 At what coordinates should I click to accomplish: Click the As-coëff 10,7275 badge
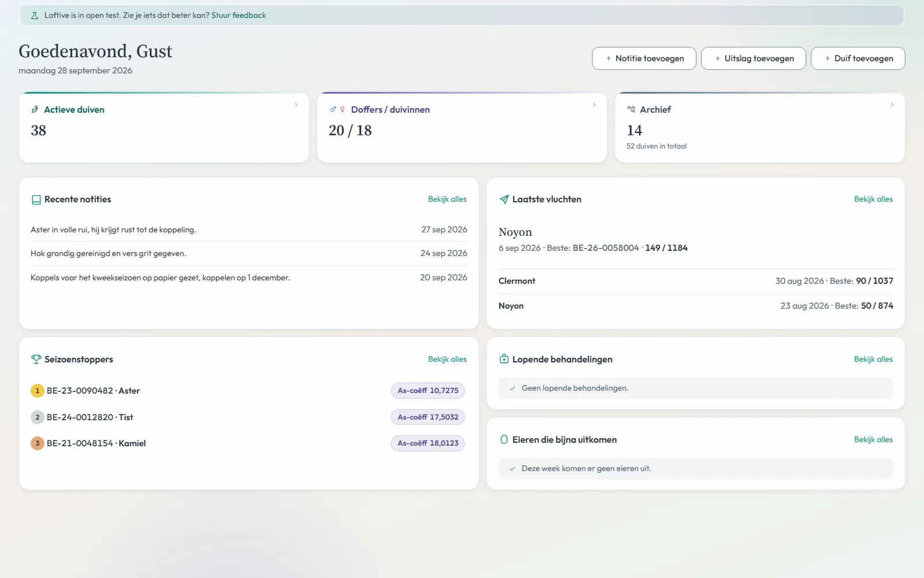pos(428,391)
